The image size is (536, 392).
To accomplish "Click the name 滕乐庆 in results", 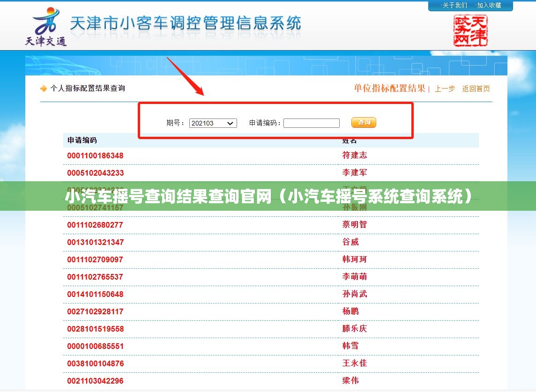I will tap(354, 329).
